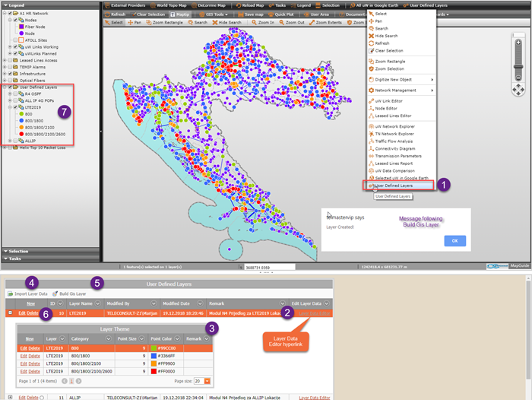
Task: Click the Save map icon
Action: point(241,14)
